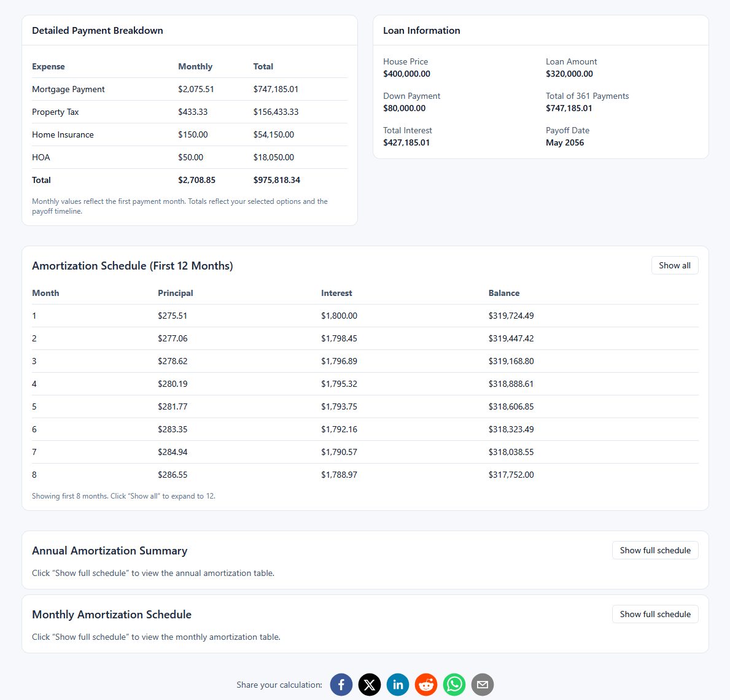Click the Loan Amount value $320,000.00

click(569, 74)
